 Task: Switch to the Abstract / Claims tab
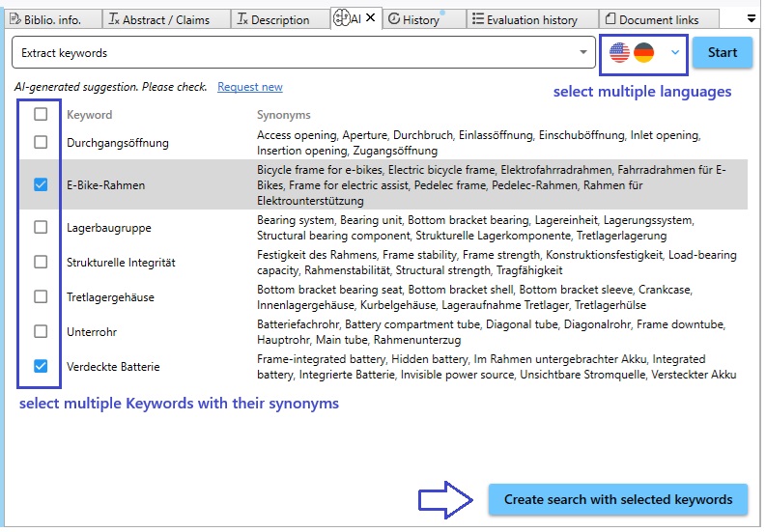[159, 19]
